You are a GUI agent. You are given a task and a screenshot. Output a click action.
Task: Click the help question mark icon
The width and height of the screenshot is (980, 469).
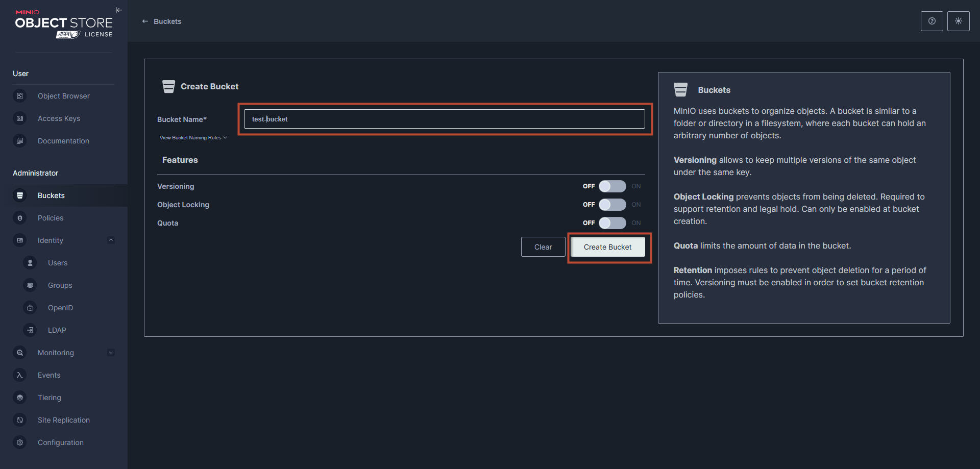pos(932,21)
